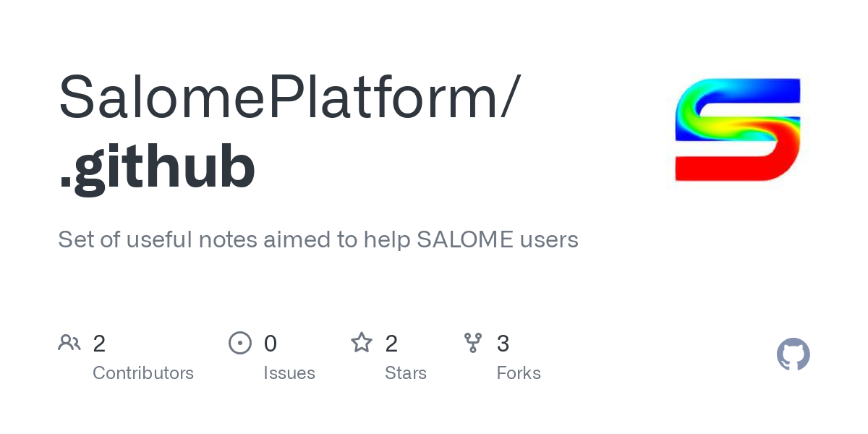Click the stars count number 2
868x434 pixels.
[x=391, y=344]
